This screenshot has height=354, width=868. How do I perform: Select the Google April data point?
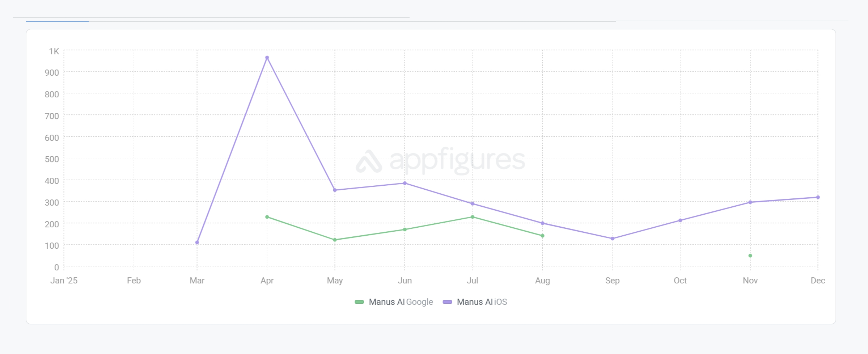[x=267, y=217]
